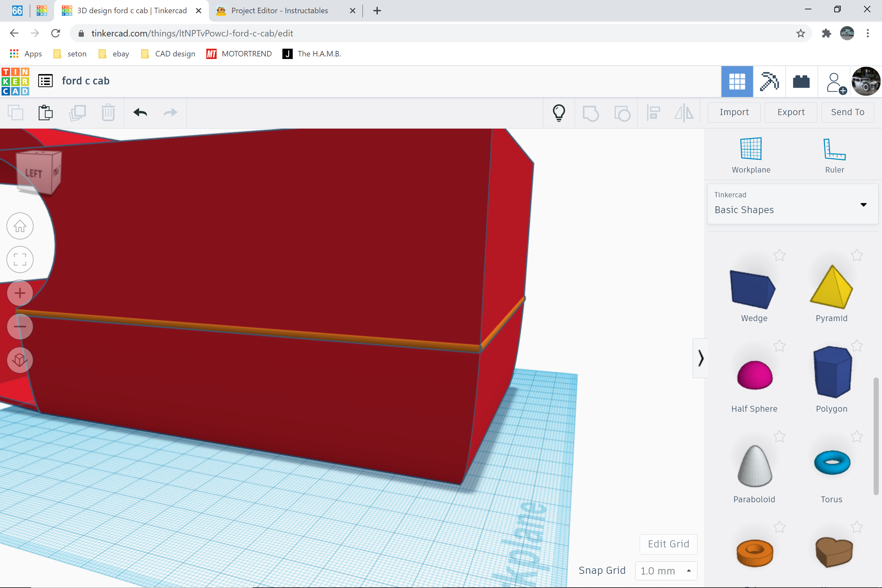Favorite the Paraboloid shape star
Viewport: 882px width, 588px height.
click(x=779, y=436)
